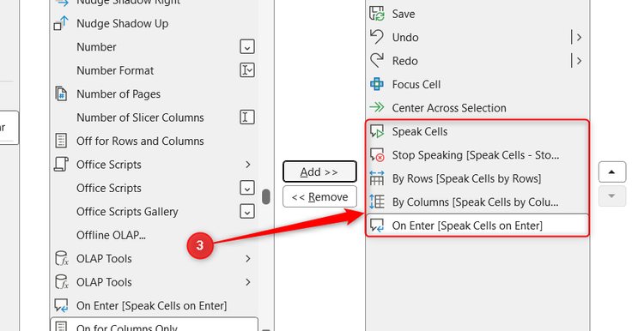Select On Enter [Speak Cells on Enter] in left list
Viewport: 644px width, 331px height.
(x=154, y=305)
